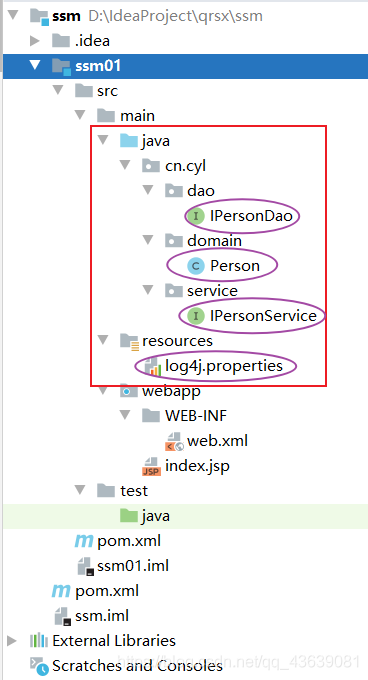
Task: Expand the External Libraries node
Action: (12, 641)
